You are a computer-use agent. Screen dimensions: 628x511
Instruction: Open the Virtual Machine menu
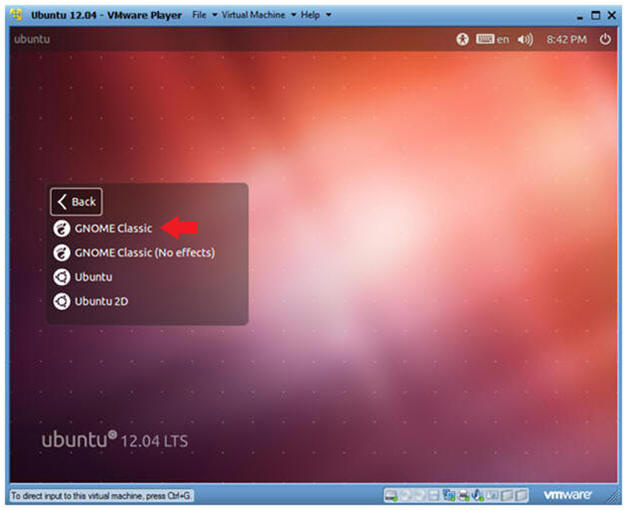click(x=253, y=15)
